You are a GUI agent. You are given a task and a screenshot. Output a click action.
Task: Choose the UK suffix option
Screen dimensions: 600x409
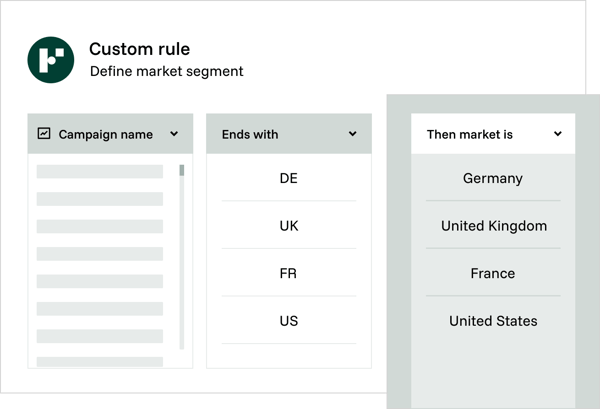288,226
